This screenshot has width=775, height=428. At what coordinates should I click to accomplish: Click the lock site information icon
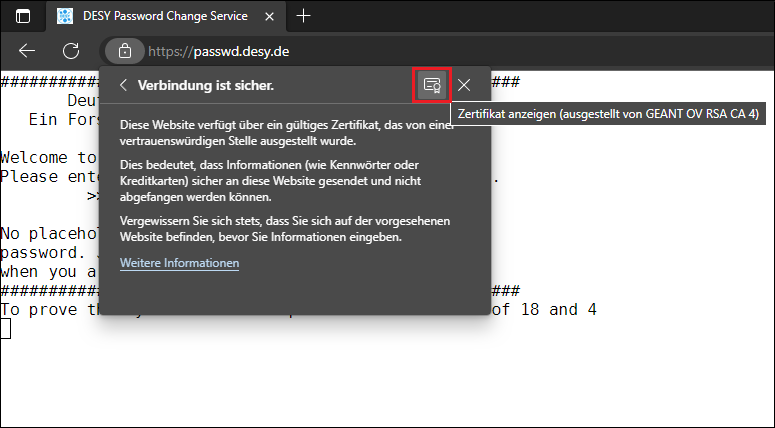coord(125,51)
